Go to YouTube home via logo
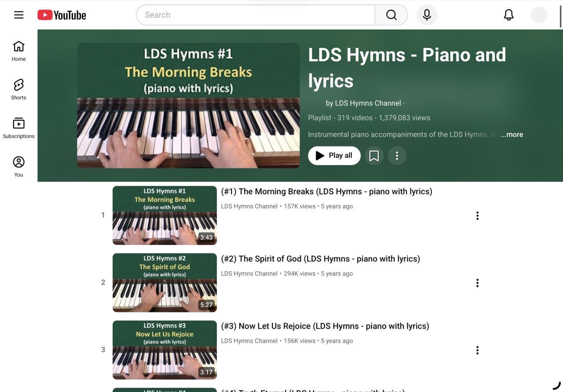This screenshot has height=392, width=563. click(62, 15)
